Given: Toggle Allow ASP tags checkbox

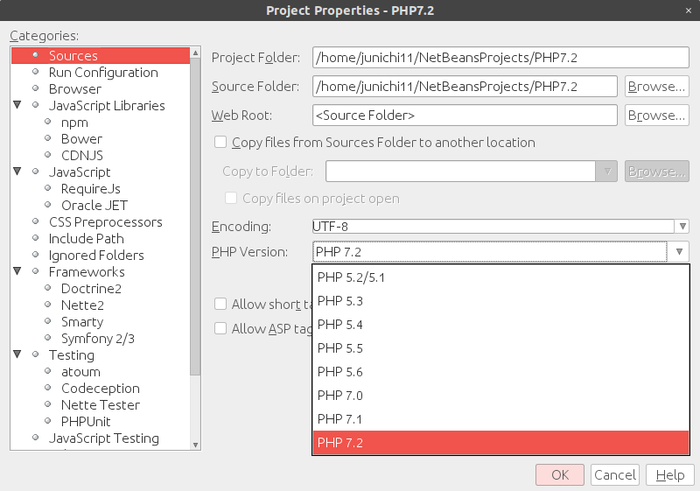Looking at the screenshot, I should pyautogui.click(x=221, y=328).
